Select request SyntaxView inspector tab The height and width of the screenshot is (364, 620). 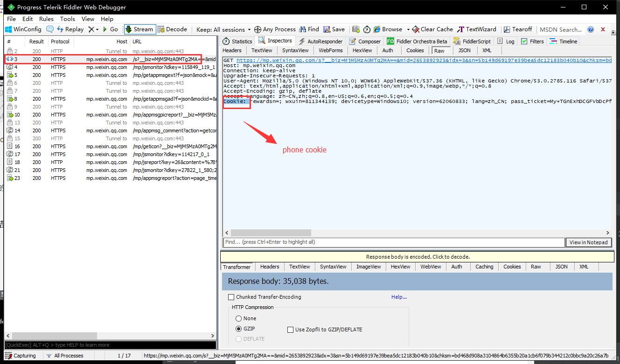point(295,50)
